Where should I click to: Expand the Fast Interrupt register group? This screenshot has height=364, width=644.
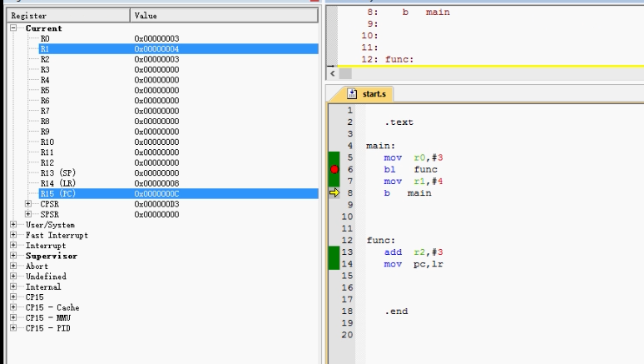pyautogui.click(x=14, y=235)
